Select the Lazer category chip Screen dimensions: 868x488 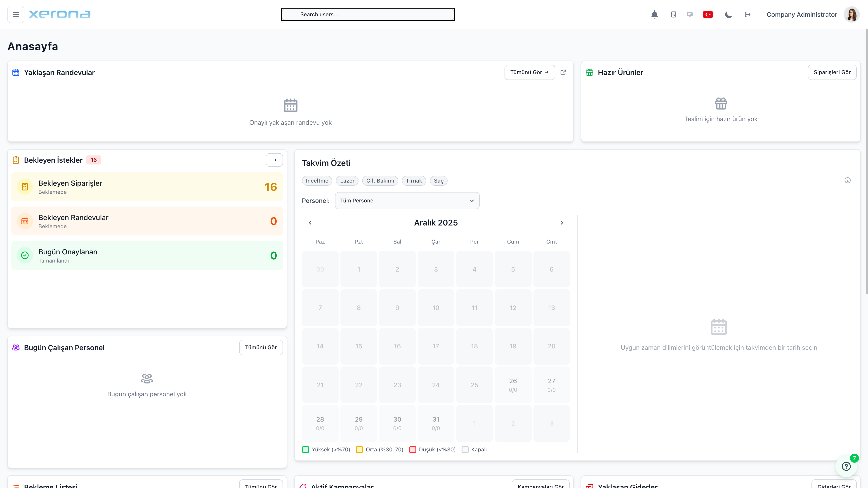click(347, 181)
